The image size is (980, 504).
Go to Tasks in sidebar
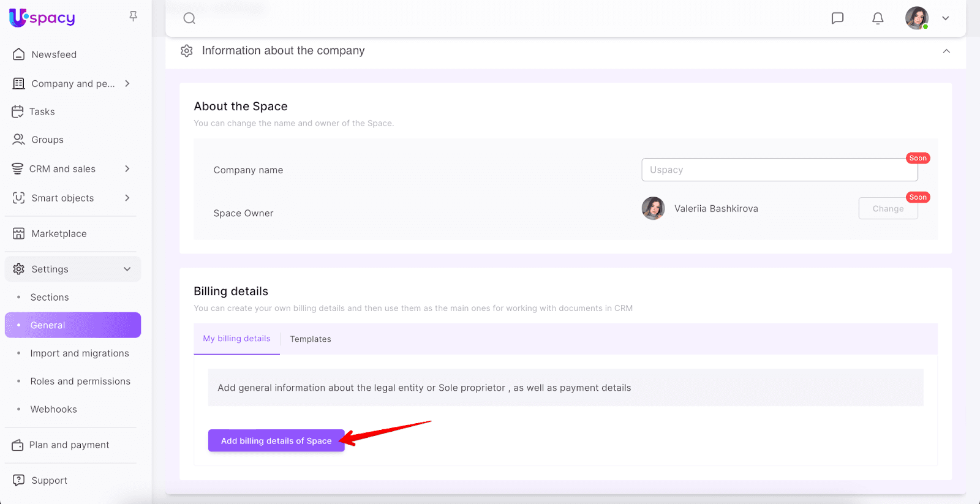pyautogui.click(x=42, y=111)
